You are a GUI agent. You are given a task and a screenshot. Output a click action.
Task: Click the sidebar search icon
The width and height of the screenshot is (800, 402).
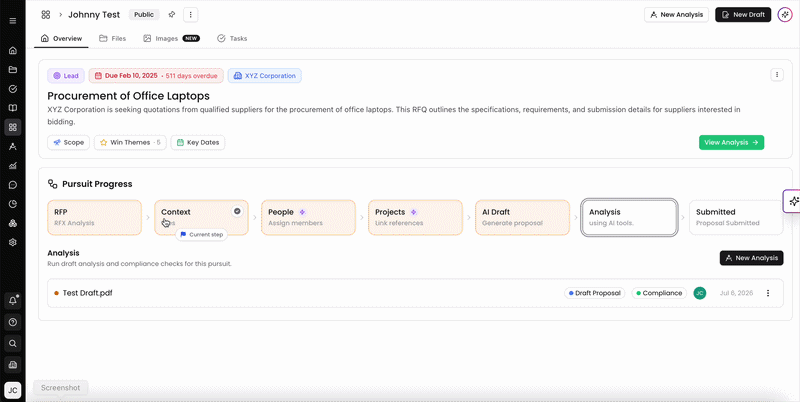coord(13,343)
